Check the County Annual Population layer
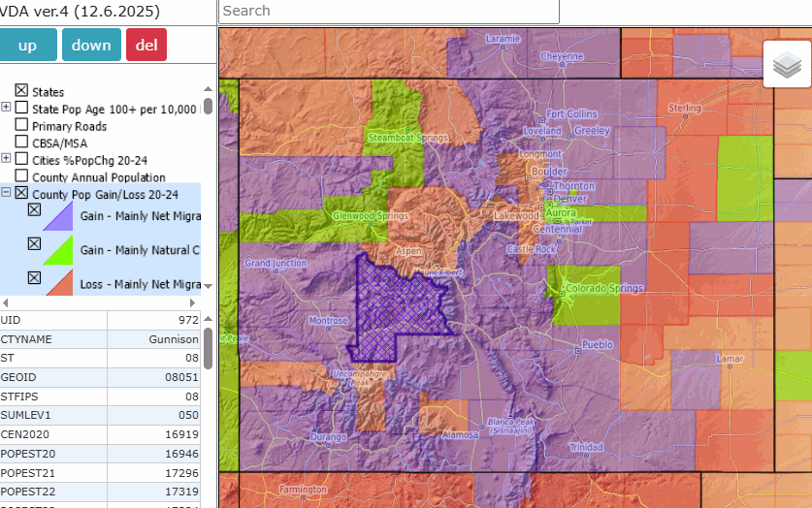 click(21, 176)
